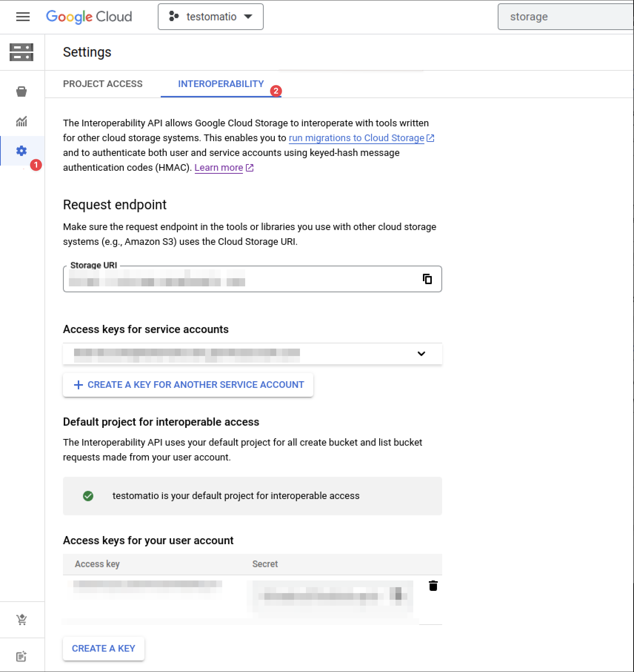Copy the Storage URI using the copy icon
Viewport: 634px width, 672px height.
428,280
